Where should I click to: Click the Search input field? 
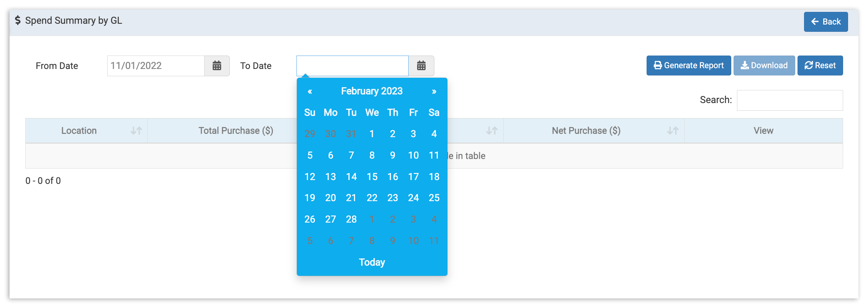pyautogui.click(x=789, y=100)
